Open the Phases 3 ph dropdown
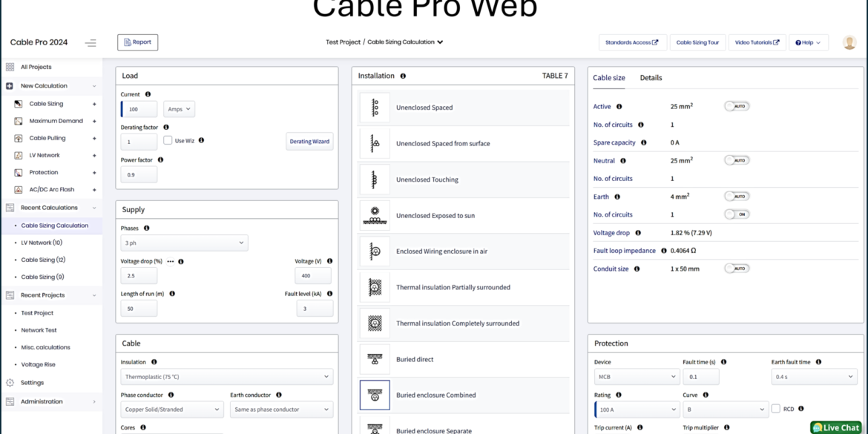The width and height of the screenshot is (868, 434). (184, 243)
